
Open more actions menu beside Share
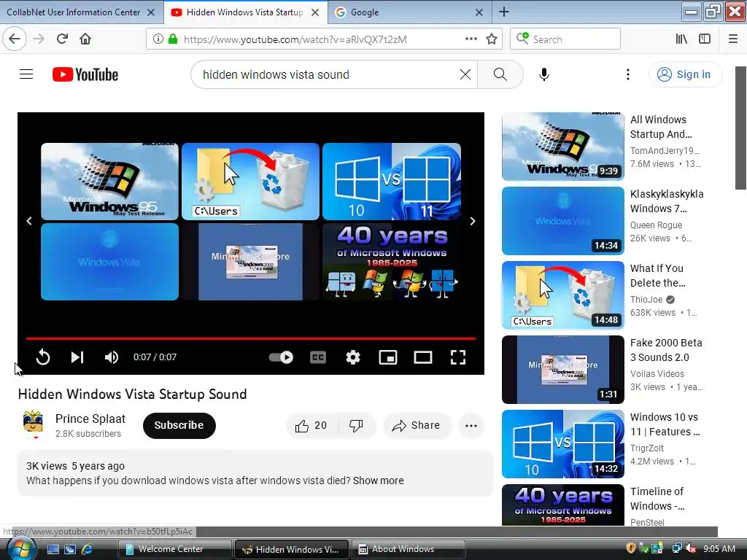pos(471,425)
